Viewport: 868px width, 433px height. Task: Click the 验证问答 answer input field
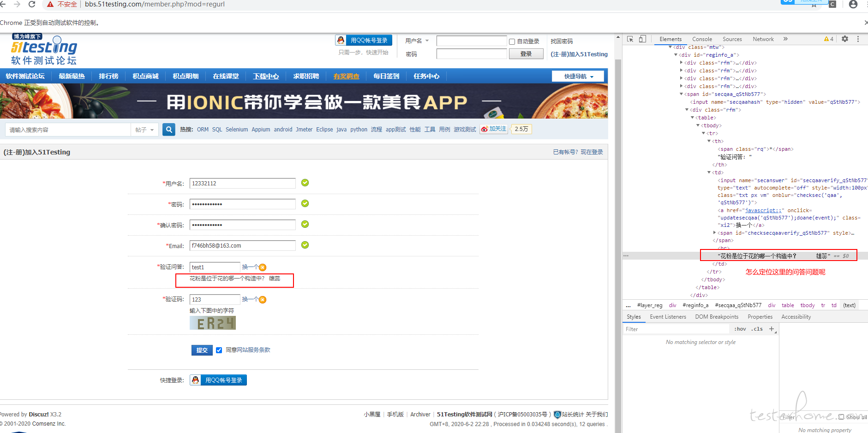click(x=215, y=267)
